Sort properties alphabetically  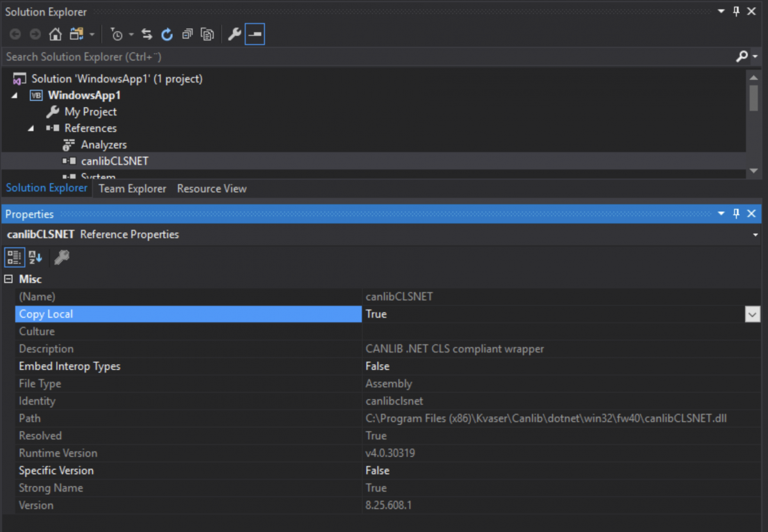point(35,257)
